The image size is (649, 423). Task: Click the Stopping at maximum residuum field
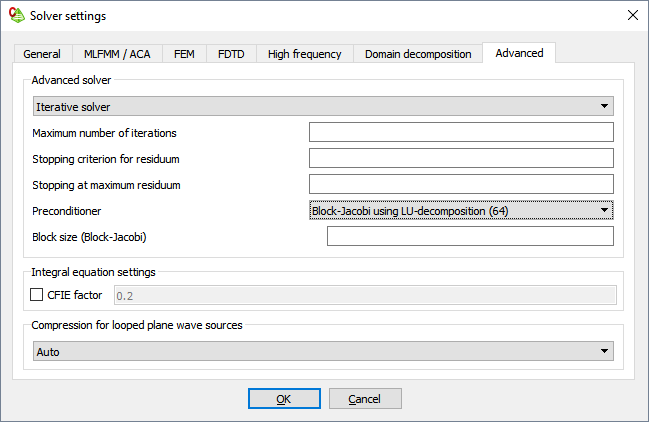460,184
